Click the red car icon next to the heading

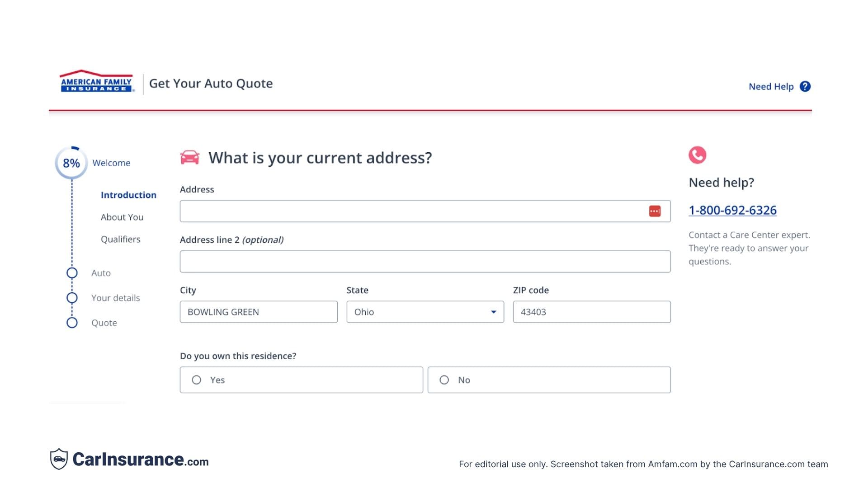click(190, 157)
